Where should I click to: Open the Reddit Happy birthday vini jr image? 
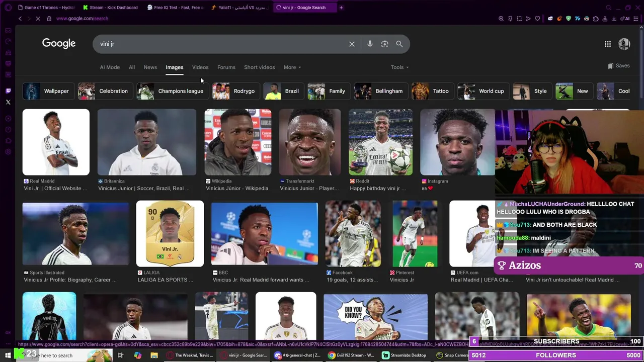coord(380,142)
